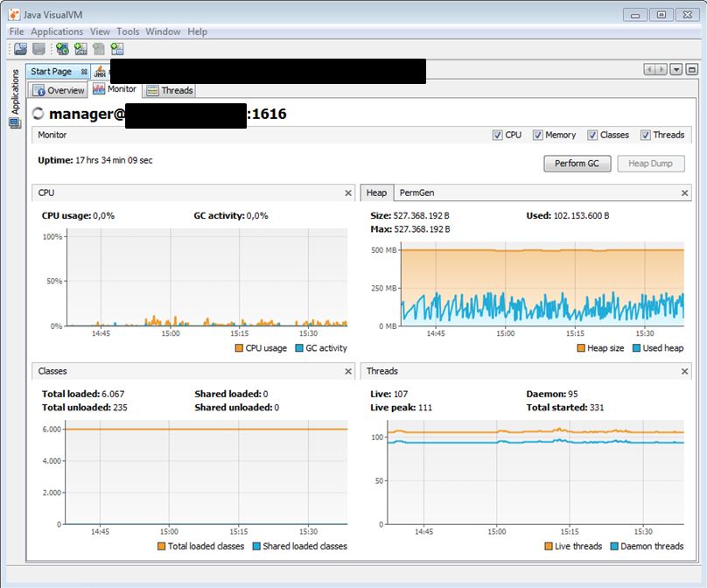The height and width of the screenshot is (588, 707).
Task: Click the Load toolbar icon
Action: (21, 49)
